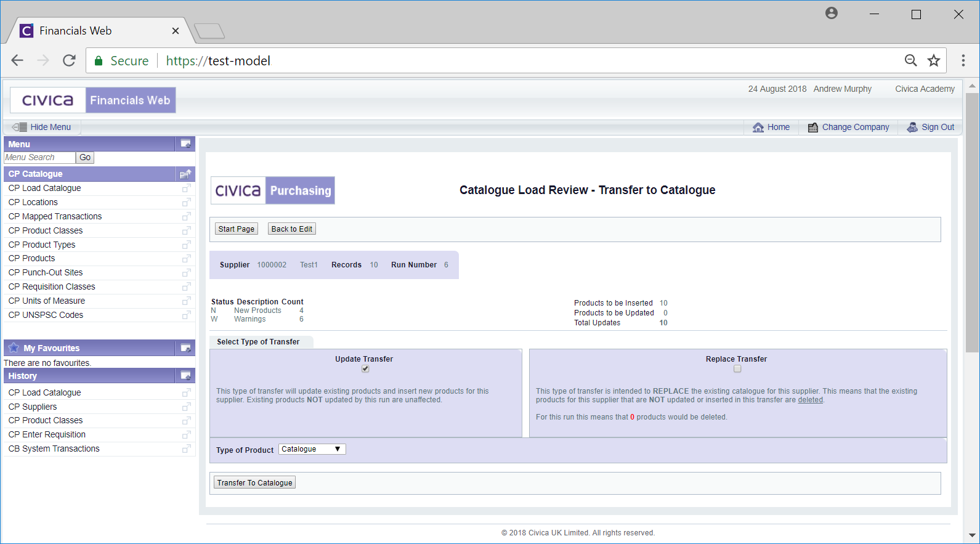The image size is (980, 544).
Task: Go back with browser back arrow
Action: coord(17,60)
